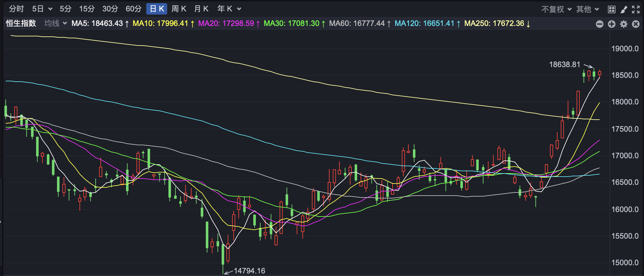
Task: Select the 15分 timeframe
Action: tap(87, 9)
